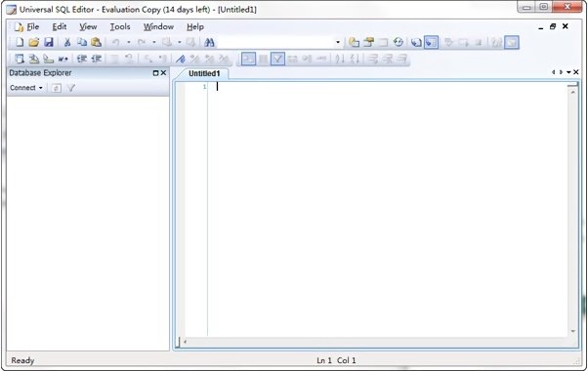Toggle highlighted button left of the second-toolbar funnel
588x371 pixels.
point(248,59)
